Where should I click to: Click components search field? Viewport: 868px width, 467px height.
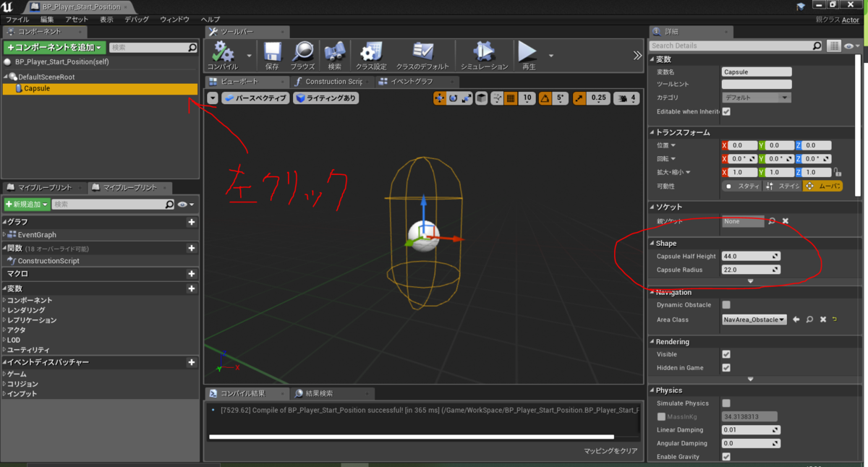153,48
